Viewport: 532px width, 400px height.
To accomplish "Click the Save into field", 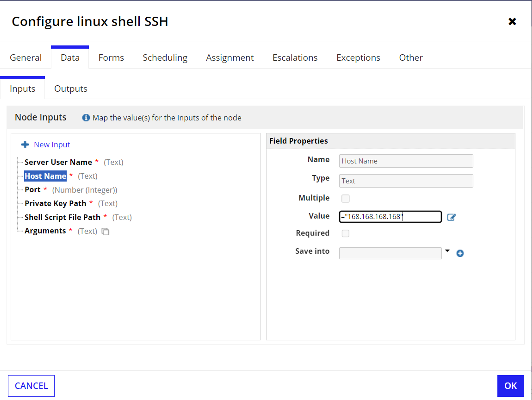I will (390, 253).
